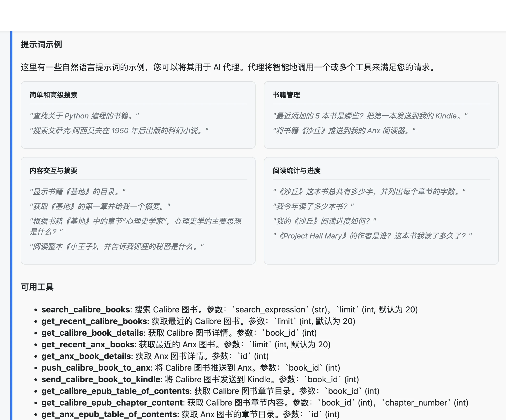
Task: Click the get_calibre_epub_chapter_content tool entry
Action: 255,403
